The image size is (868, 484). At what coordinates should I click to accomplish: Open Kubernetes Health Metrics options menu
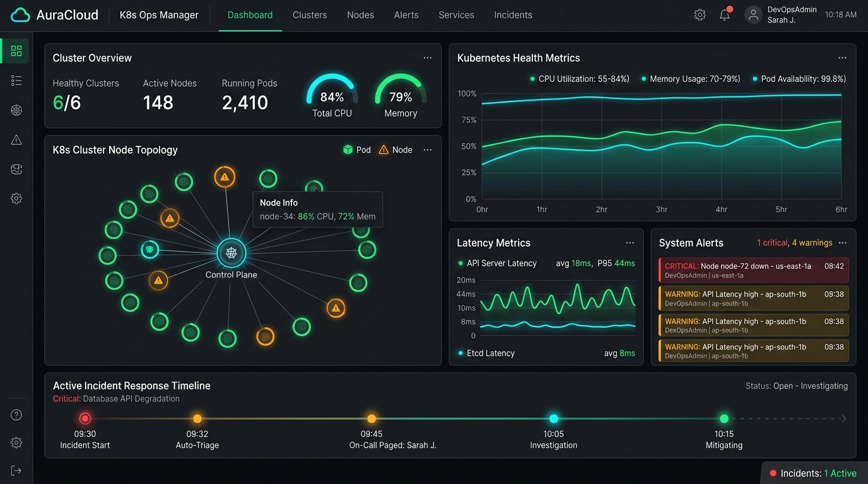(842, 58)
